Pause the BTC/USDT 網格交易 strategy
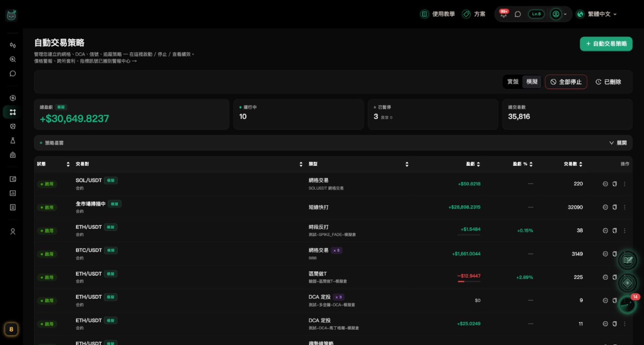Image resolution: width=644 pixels, height=345 pixels. pyautogui.click(x=605, y=254)
